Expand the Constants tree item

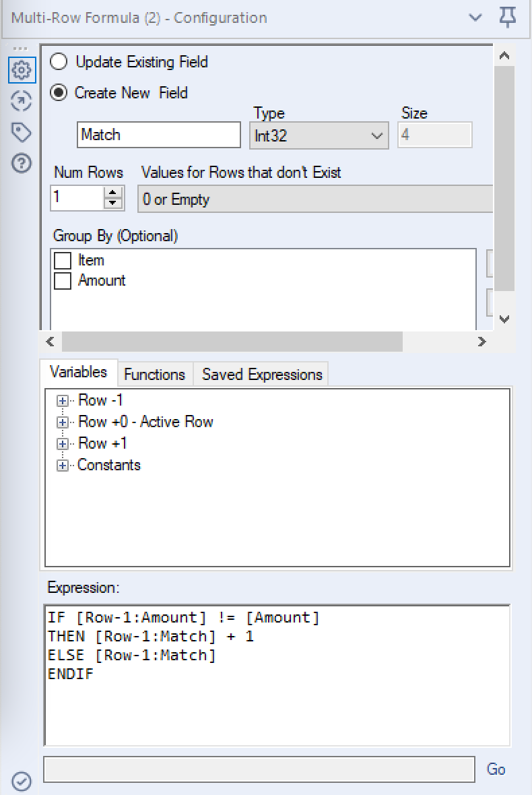[x=62, y=465]
